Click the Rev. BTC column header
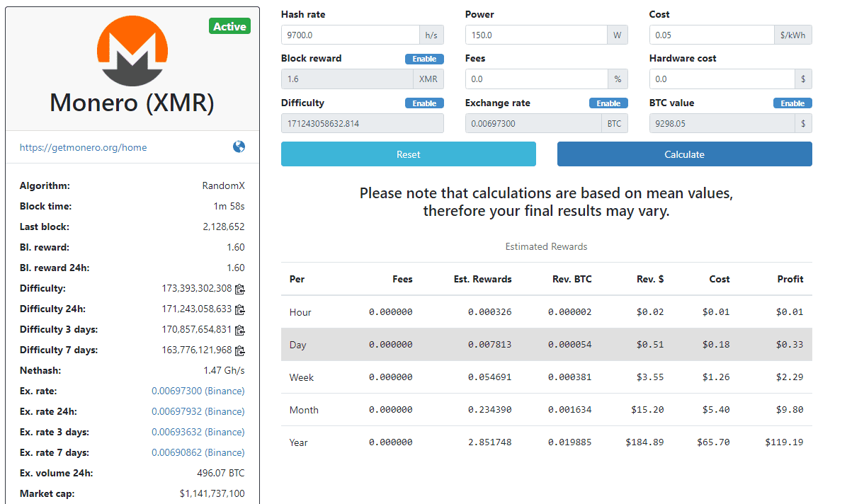This screenshot has height=504, width=847. (x=572, y=280)
